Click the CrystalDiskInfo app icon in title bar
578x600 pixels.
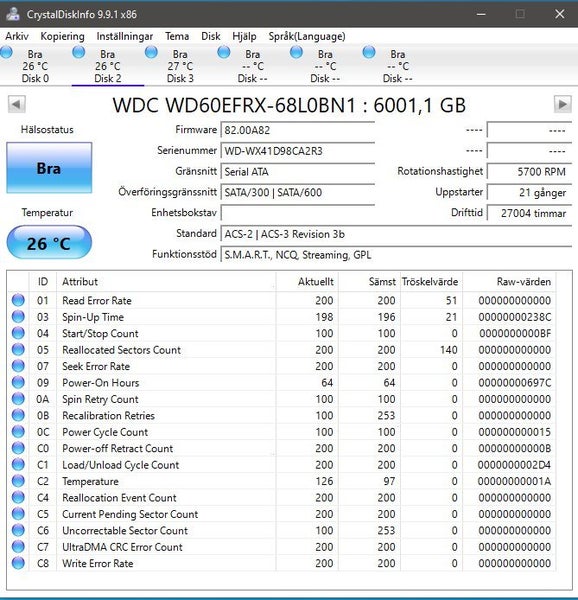pyautogui.click(x=13, y=14)
